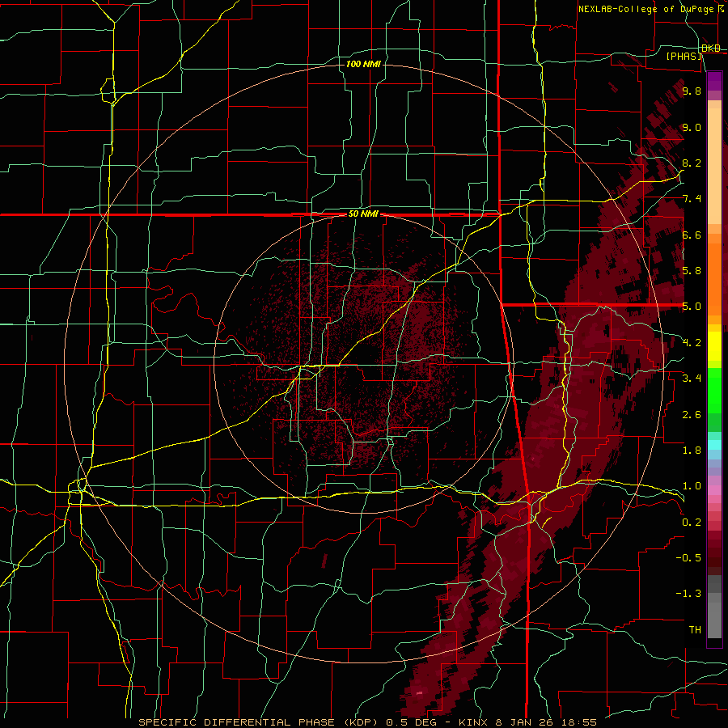The height and width of the screenshot is (728, 728).
Task: Click the 1.0 scale value
Action: [x=692, y=487]
